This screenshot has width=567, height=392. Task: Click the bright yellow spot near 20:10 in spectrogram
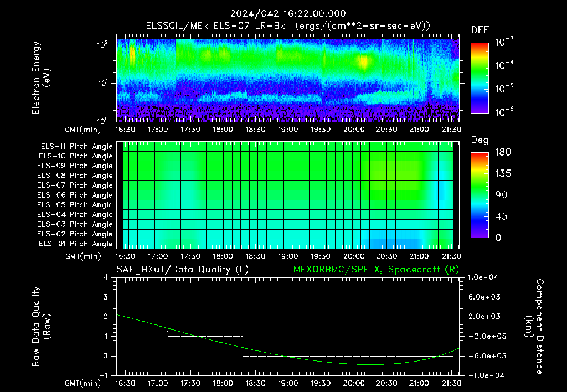tap(363, 61)
